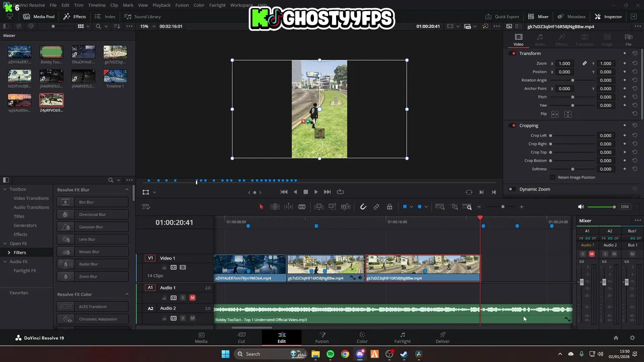This screenshot has height=362, width=644.
Task: Disable the Transform section toggle
Action: point(513,53)
